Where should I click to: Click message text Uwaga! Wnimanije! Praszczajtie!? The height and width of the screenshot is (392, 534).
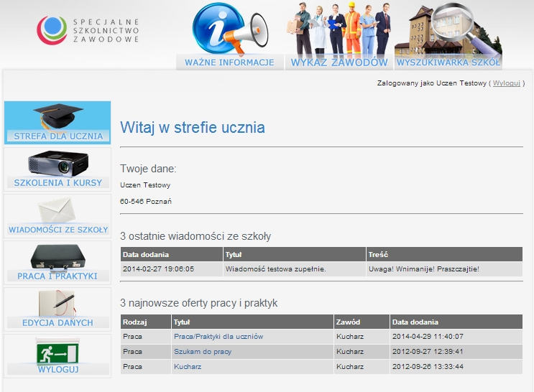pyautogui.click(x=423, y=269)
